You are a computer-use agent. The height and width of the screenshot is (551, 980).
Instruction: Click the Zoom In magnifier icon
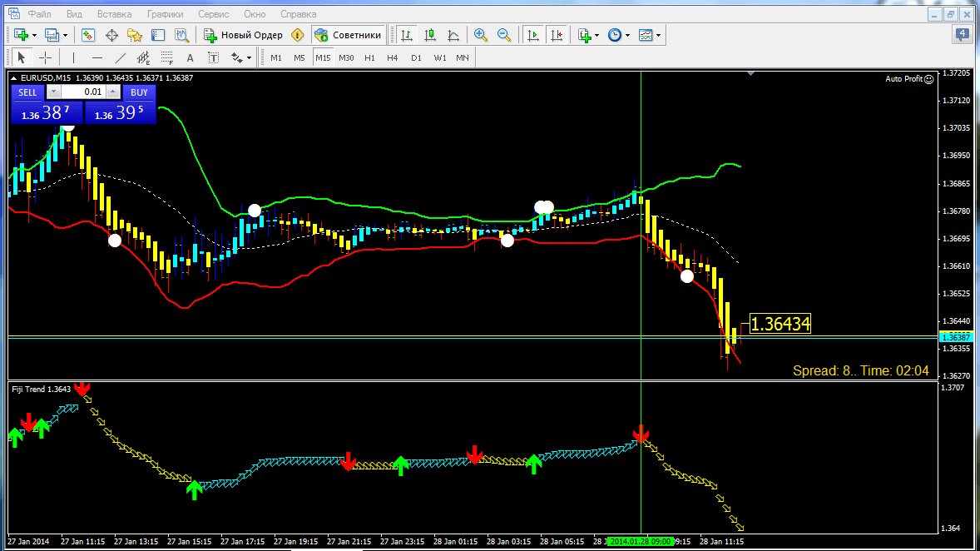pyautogui.click(x=480, y=35)
